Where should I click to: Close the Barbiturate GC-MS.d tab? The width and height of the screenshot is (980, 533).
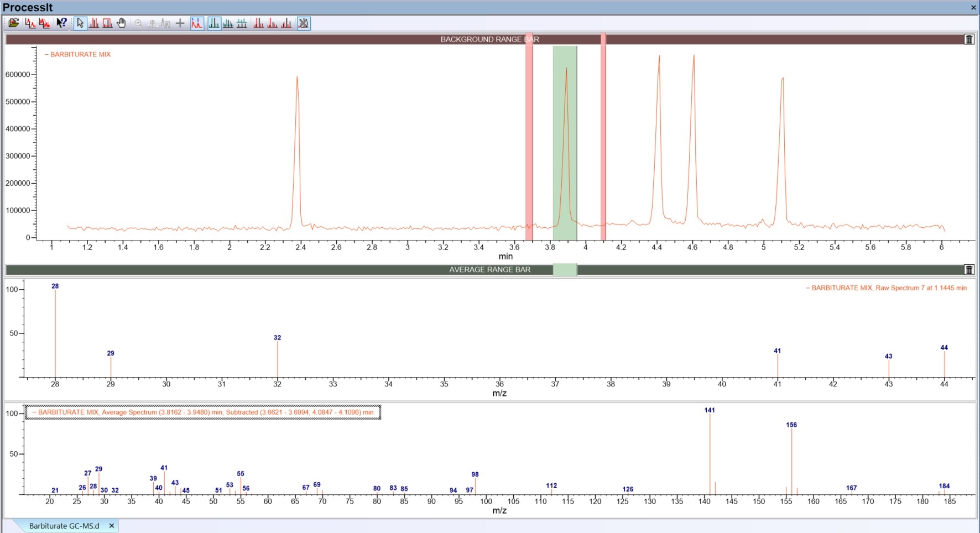[x=112, y=526]
